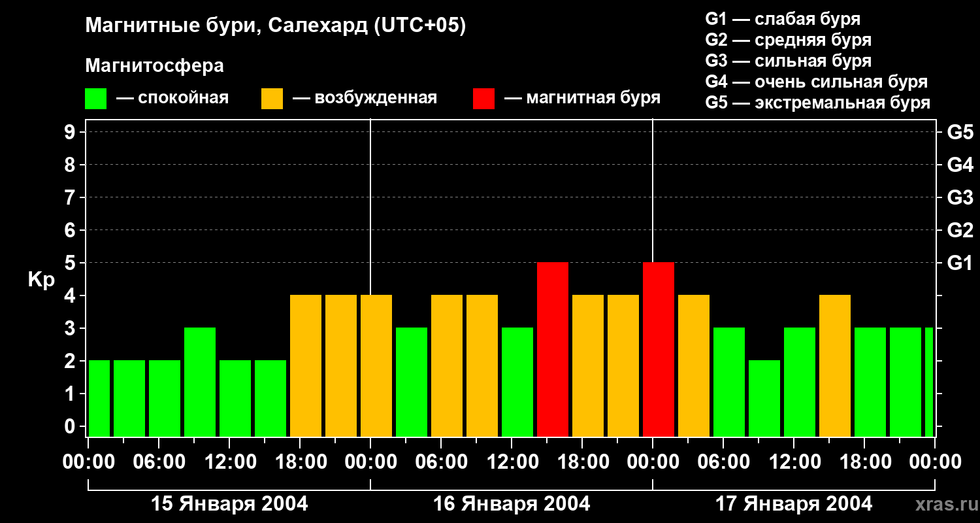Click the red legend swatch for магнитная буря
Viewport: 980px width, 523px height.
[x=483, y=99]
